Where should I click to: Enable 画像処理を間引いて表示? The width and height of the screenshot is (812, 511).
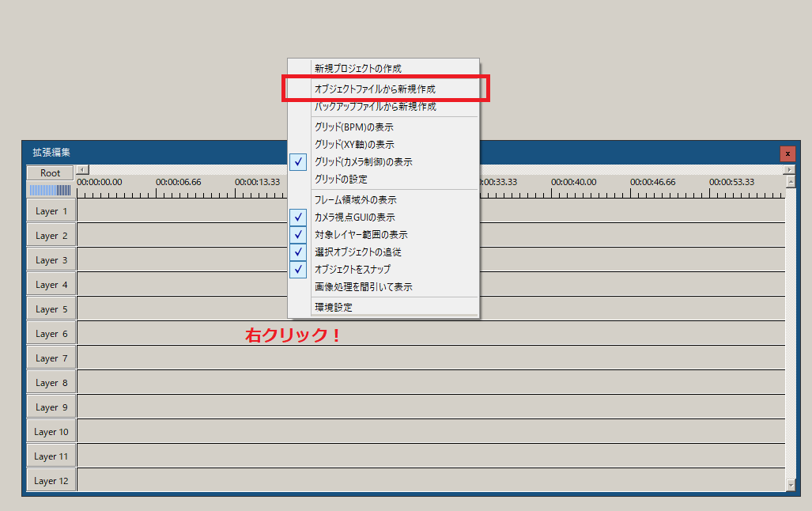(353, 286)
